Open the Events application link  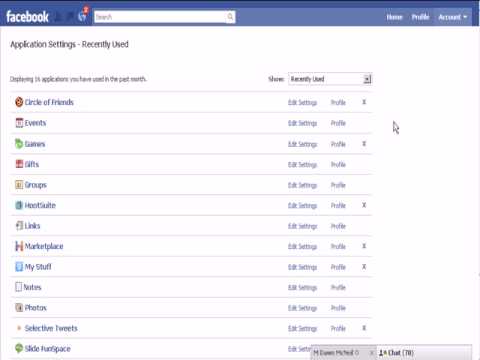(35, 123)
